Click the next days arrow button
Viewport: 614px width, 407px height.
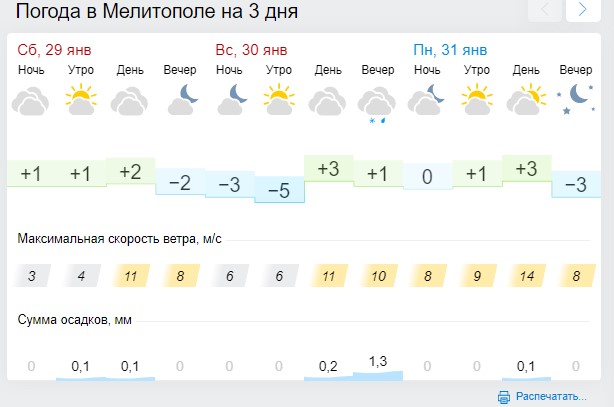[582, 11]
